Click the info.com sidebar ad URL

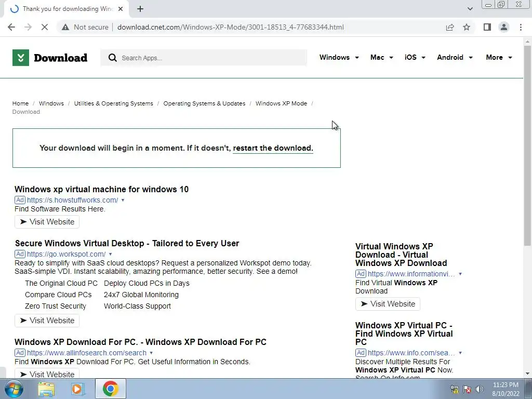[411, 353]
